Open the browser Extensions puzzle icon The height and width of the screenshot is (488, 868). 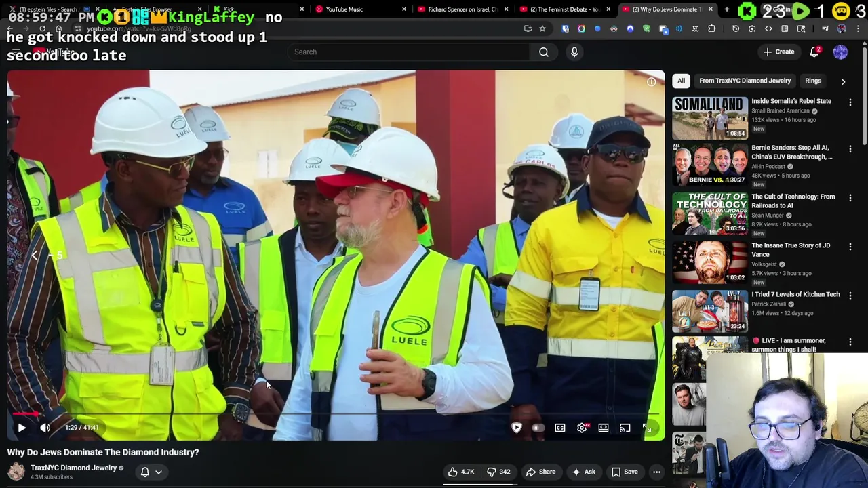click(711, 28)
